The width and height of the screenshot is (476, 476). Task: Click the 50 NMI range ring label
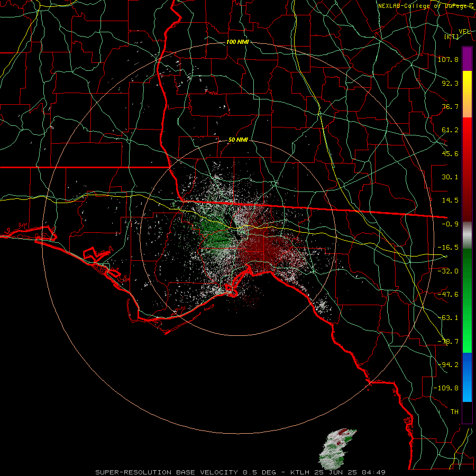238,140
